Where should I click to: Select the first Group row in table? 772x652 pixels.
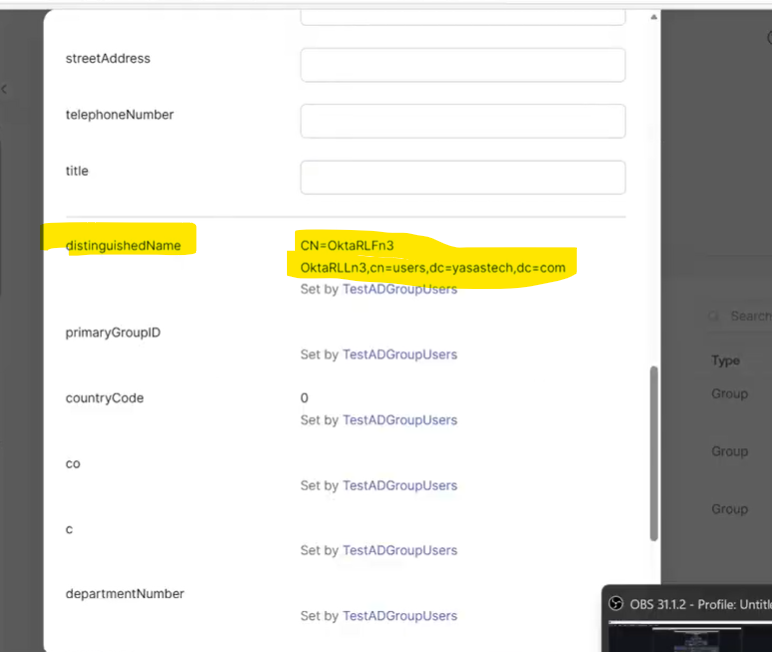tap(730, 394)
